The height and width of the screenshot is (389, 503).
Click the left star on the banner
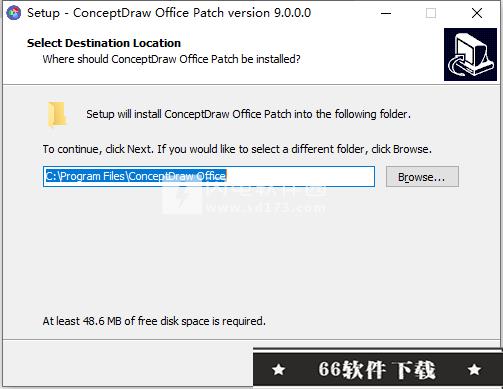(279, 369)
